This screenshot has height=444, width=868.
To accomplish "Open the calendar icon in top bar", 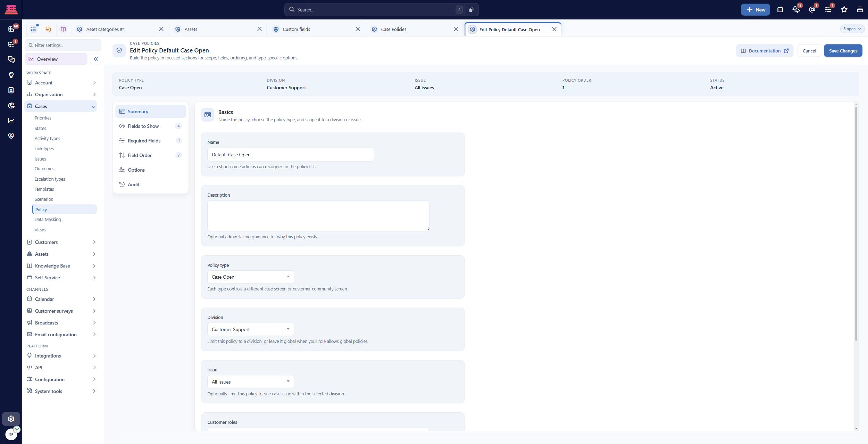I will click(x=780, y=10).
